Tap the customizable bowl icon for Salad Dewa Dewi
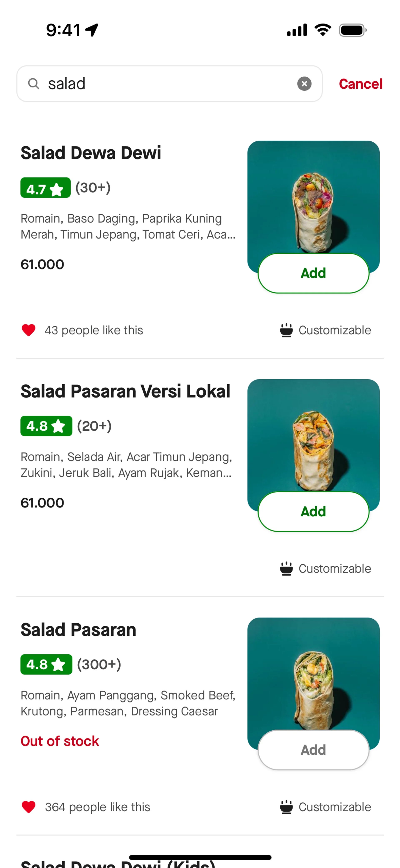This screenshot has width=400, height=868. click(286, 330)
